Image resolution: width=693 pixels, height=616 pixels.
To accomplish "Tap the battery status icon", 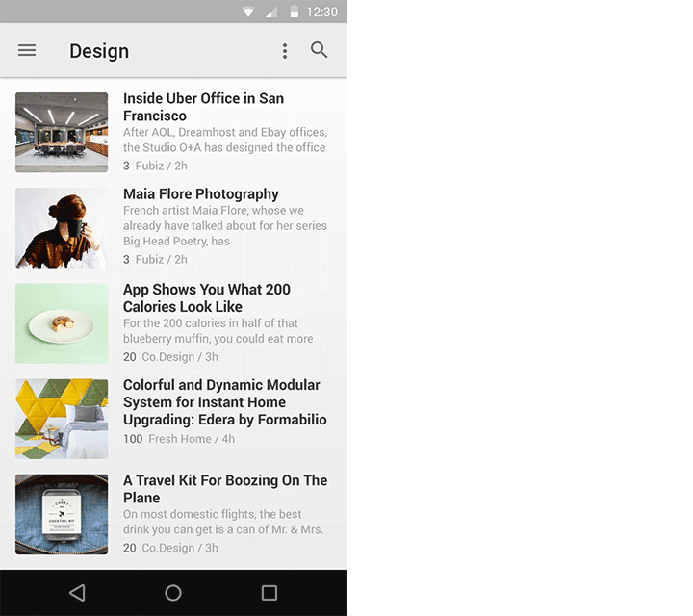I will pos(294,12).
